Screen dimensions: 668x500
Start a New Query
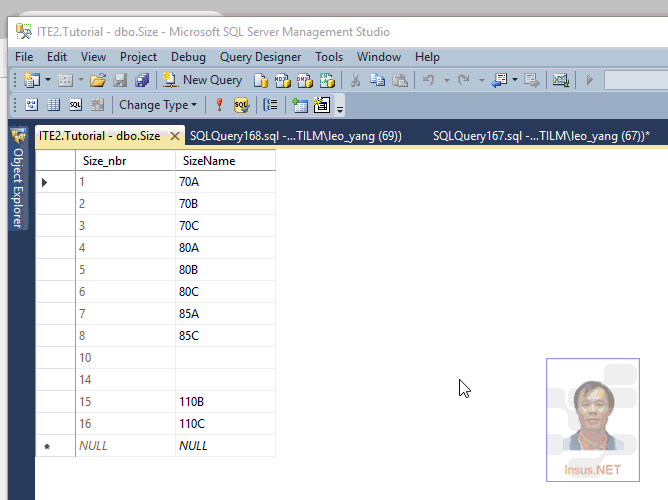[202, 80]
